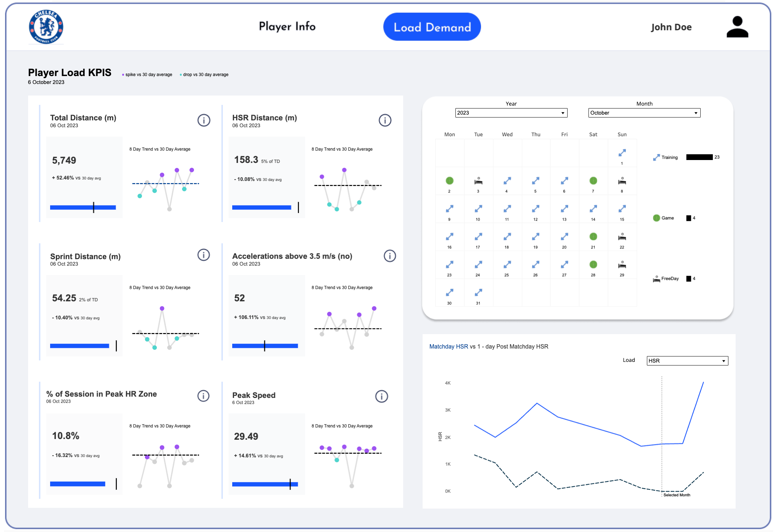The height and width of the screenshot is (532, 776).
Task: Open the Load dropdown showing HSR
Action: tap(687, 361)
